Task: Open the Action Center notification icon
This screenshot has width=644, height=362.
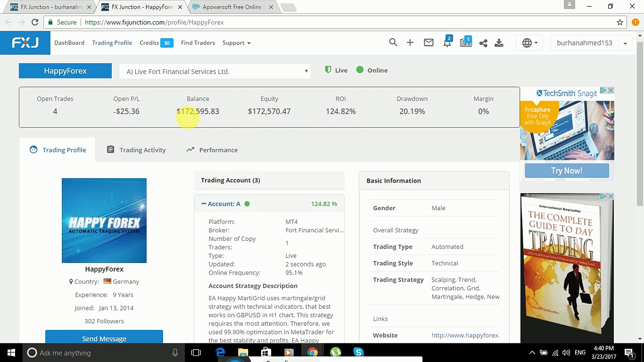Action: click(629, 353)
